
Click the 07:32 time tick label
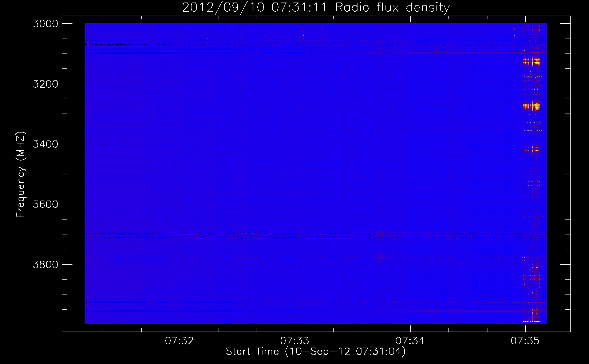179,341
